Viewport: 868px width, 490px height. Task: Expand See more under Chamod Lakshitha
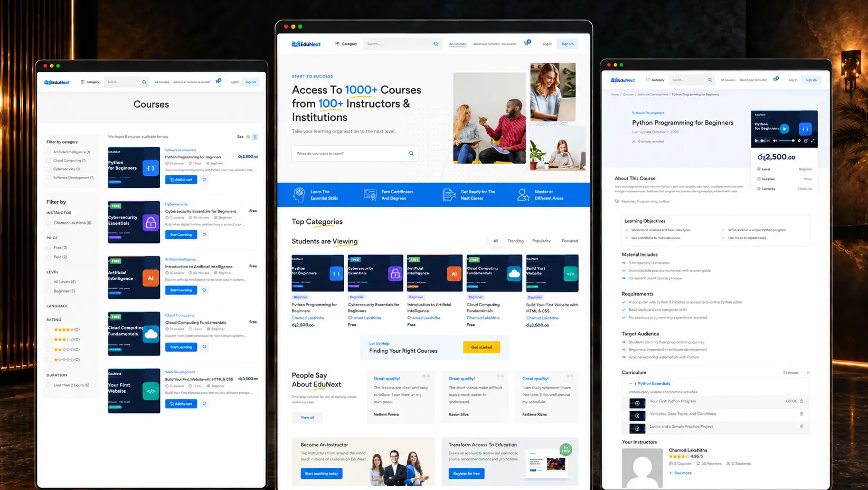pyautogui.click(x=680, y=473)
